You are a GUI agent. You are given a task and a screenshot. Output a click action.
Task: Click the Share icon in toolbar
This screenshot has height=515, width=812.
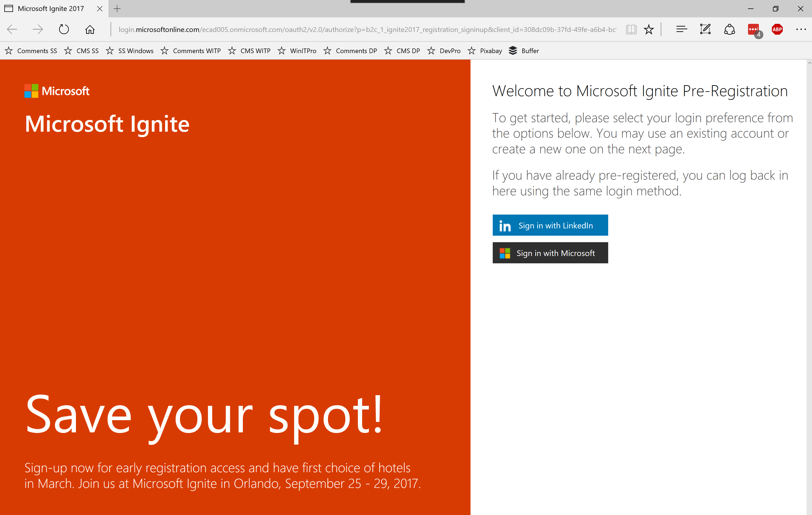pos(729,29)
